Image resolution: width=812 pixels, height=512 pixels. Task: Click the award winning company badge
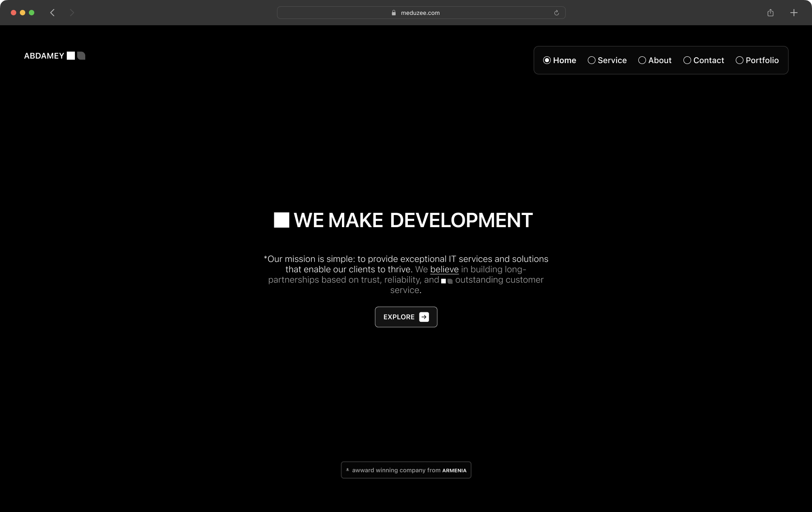(406, 470)
